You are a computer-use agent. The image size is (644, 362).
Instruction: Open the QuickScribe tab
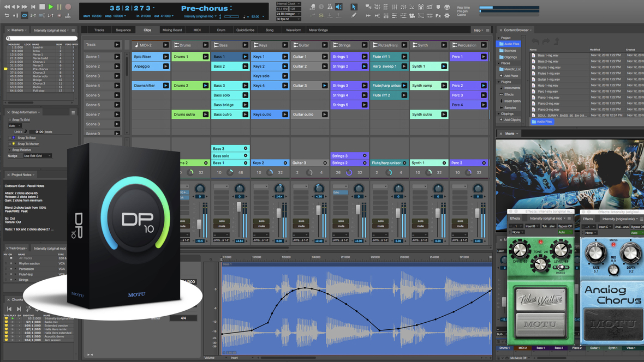[245, 30]
